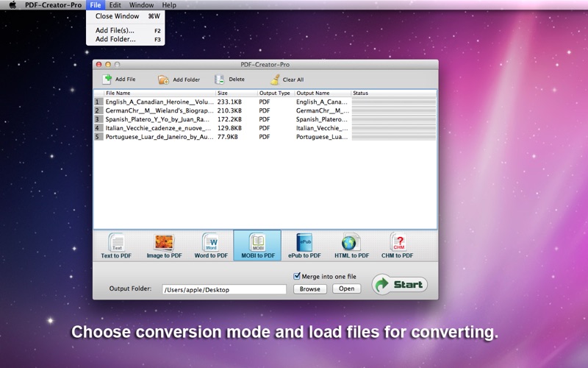Click the Clear All broom icon
588x368 pixels.
pyautogui.click(x=275, y=79)
